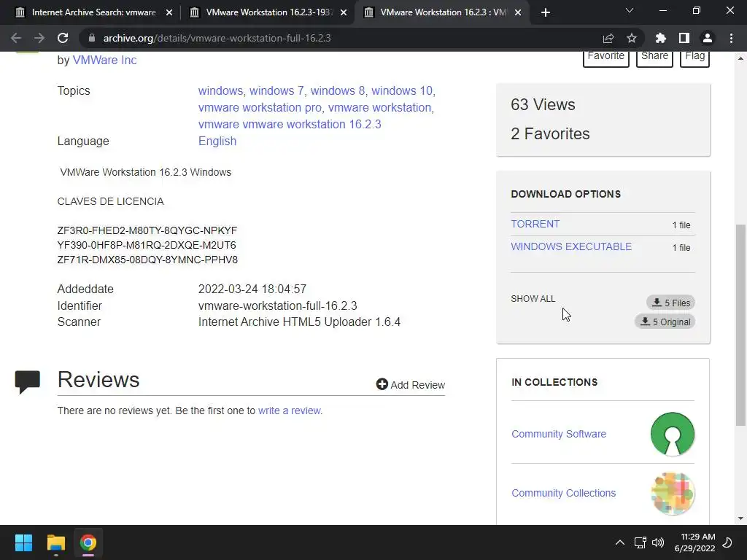This screenshot has height=560, width=747.
Task: Switch to Internet Archive Search tab
Action: click(x=94, y=12)
